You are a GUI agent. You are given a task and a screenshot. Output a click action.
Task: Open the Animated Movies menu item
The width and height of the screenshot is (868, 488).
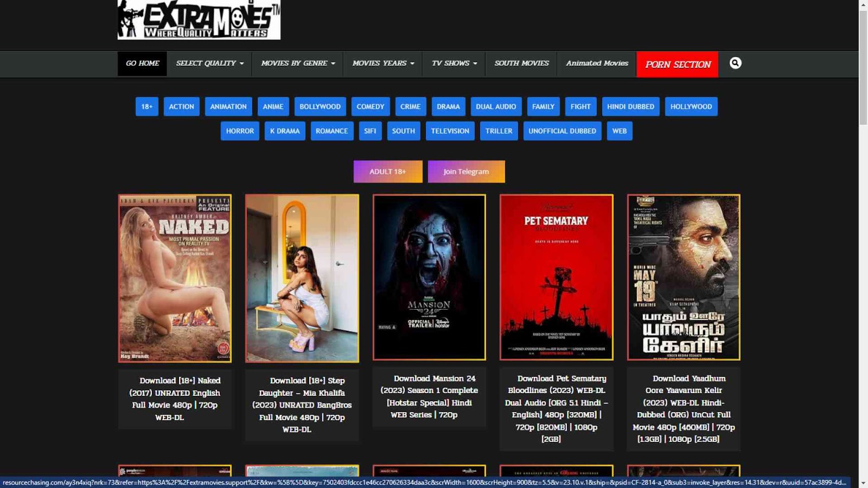click(597, 63)
